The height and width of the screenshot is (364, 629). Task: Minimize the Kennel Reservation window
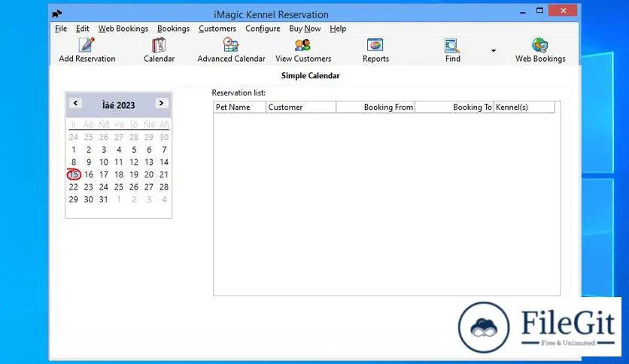522,11
